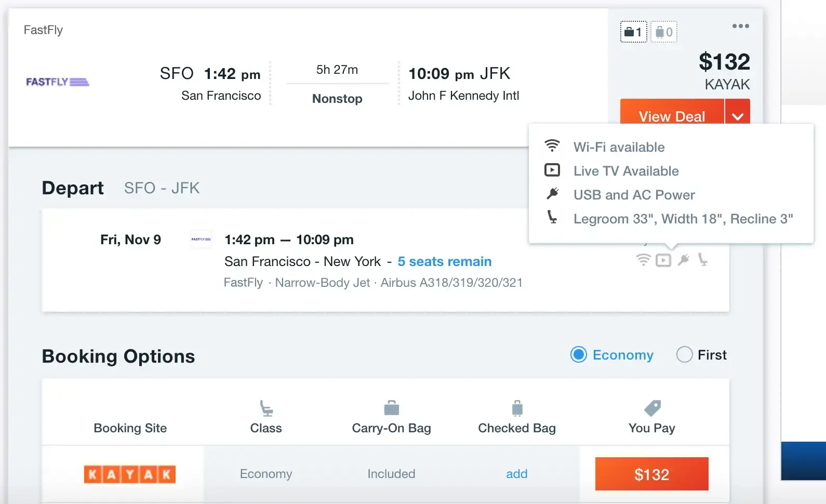
Task: Click the FastFly airline logo
Action: [x=58, y=82]
